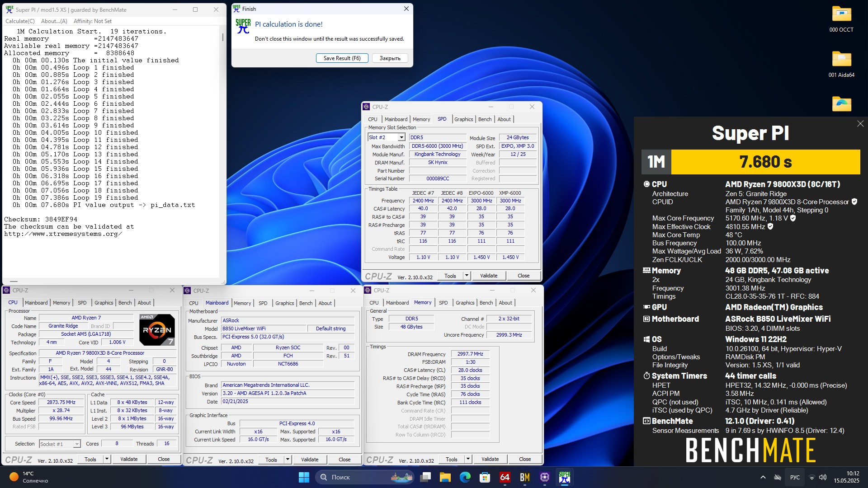Switch to Mainboard tab in SPD CPU-Z window
Image resolution: width=868 pixels, height=488 pixels.
click(x=396, y=119)
